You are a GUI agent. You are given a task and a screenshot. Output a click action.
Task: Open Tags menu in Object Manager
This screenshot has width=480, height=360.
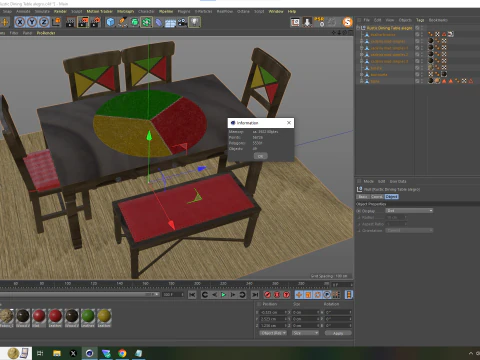420,20
